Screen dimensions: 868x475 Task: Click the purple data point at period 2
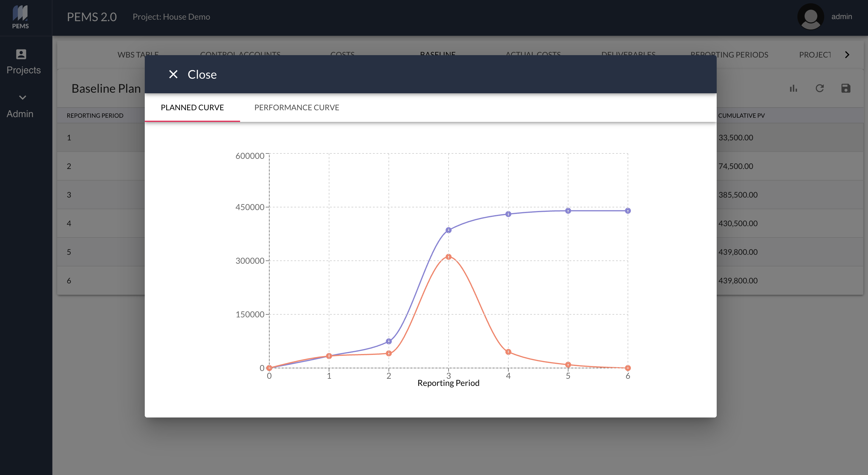[x=389, y=341]
